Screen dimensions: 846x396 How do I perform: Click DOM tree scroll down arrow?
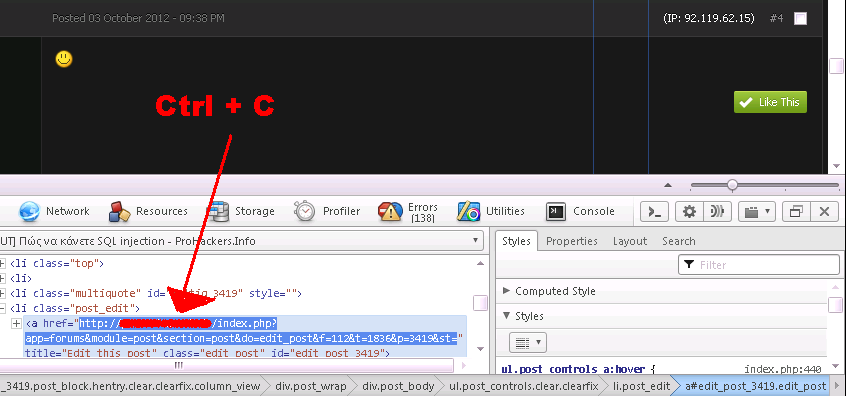tap(480, 349)
